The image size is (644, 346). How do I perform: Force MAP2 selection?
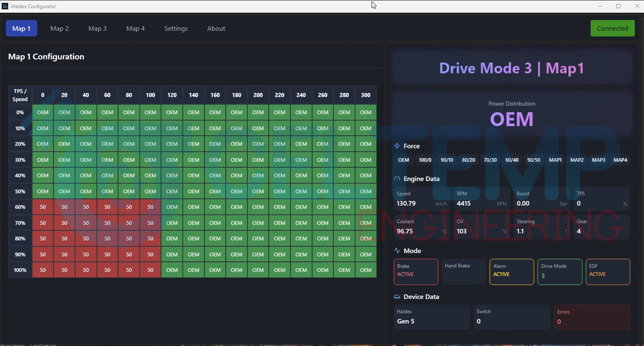pyautogui.click(x=577, y=160)
